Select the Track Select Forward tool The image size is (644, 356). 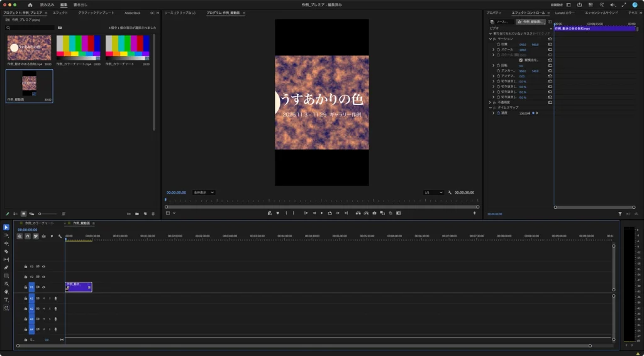[x=6, y=235]
